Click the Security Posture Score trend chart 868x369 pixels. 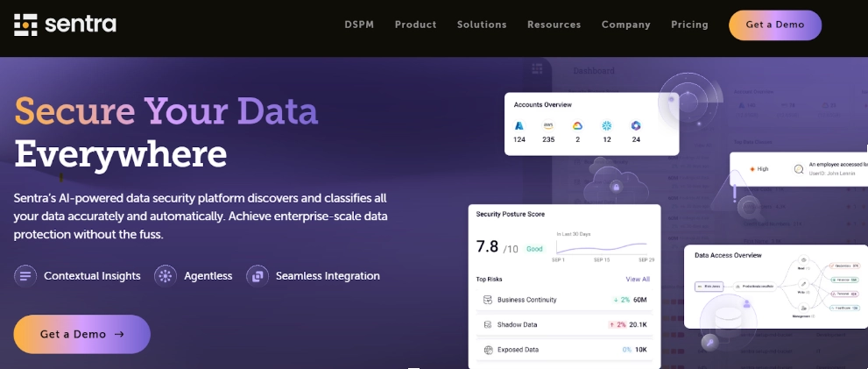coord(601,246)
